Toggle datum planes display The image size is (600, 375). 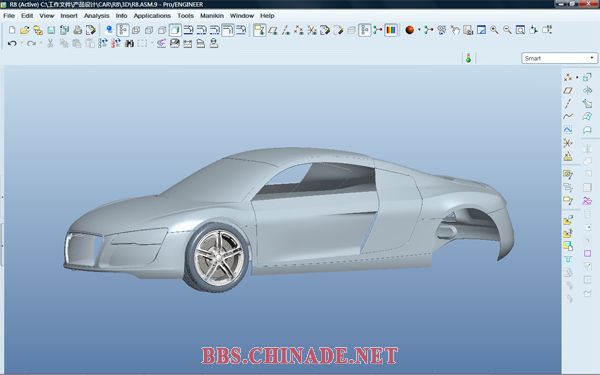(x=273, y=30)
